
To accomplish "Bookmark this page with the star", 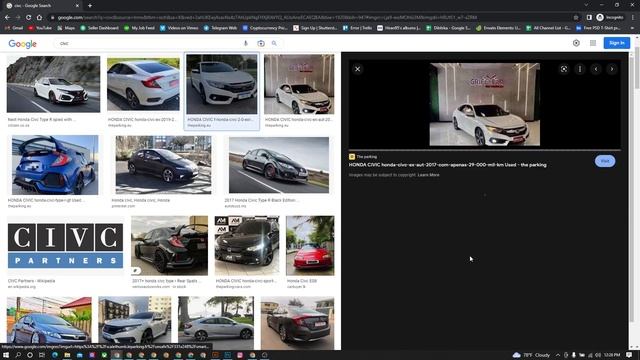I will [576, 18].
